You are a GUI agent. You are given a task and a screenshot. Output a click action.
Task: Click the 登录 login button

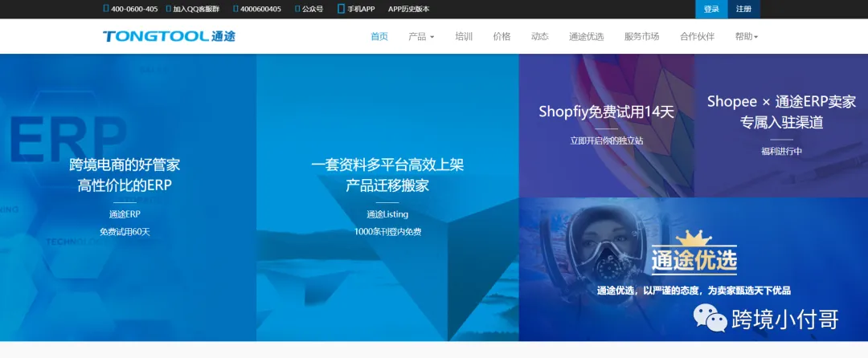pyautogui.click(x=711, y=9)
